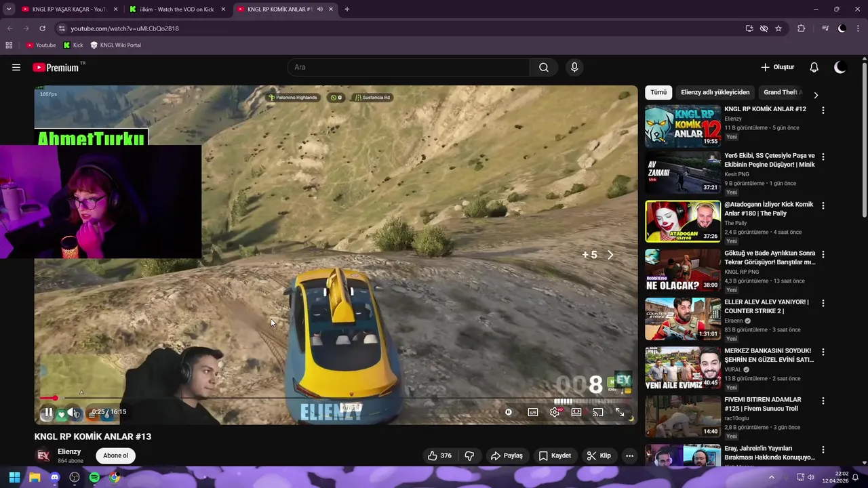Click Oluştur create button

tap(777, 67)
